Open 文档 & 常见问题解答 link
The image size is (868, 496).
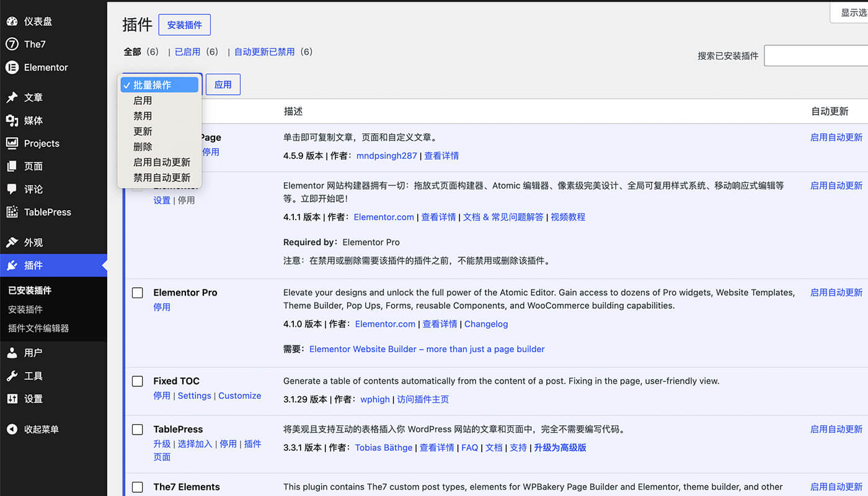click(x=503, y=218)
